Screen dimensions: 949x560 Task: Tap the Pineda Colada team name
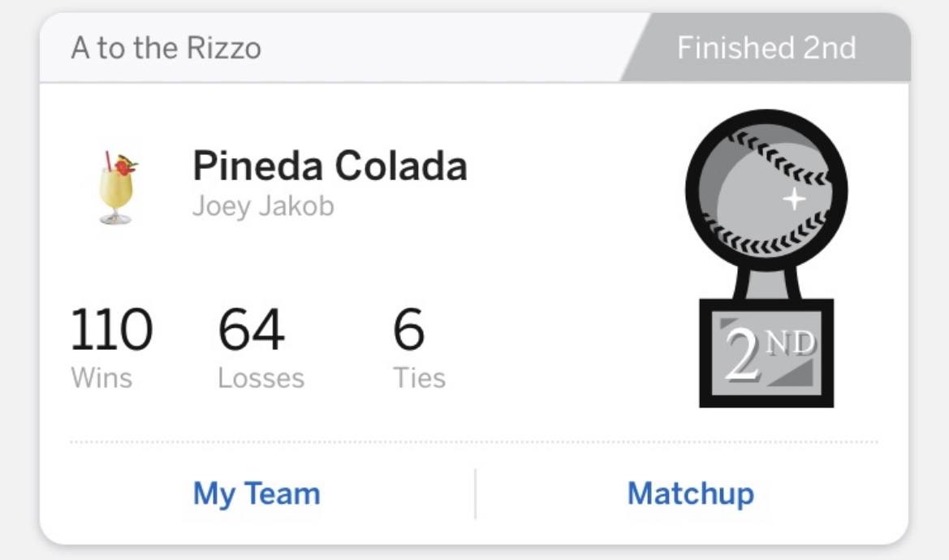pyautogui.click(x=330, y=166)
